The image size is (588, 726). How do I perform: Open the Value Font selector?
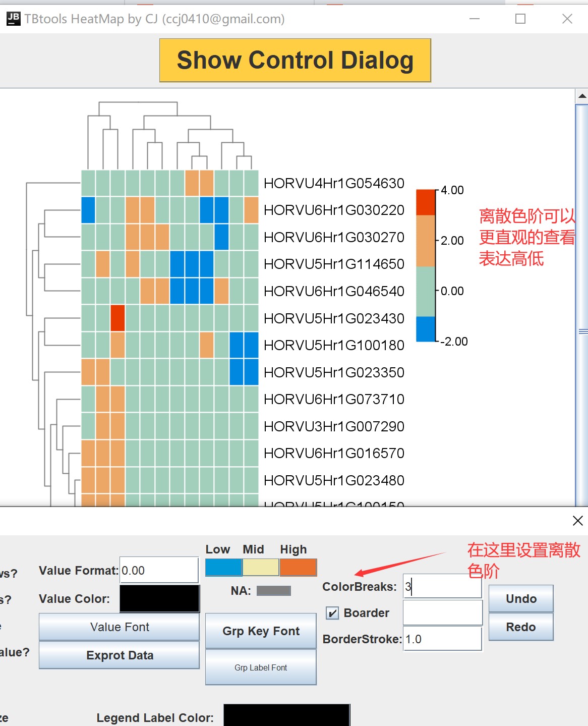[119, 627]
